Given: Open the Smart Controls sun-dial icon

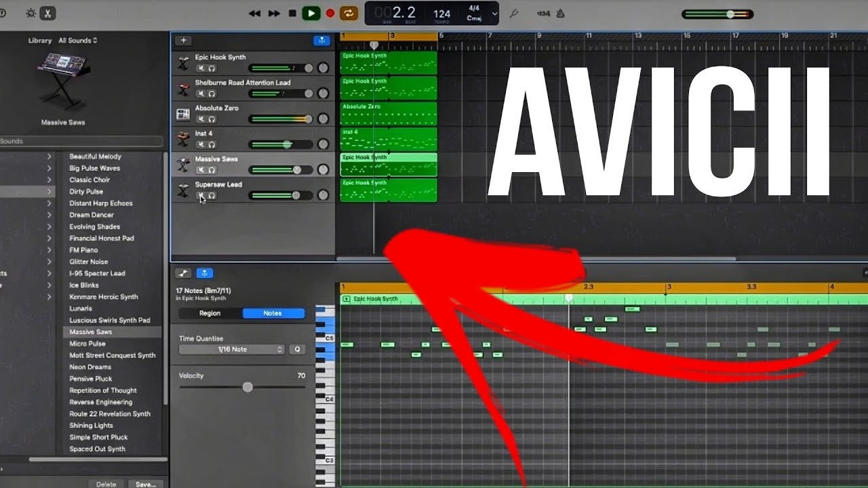Looking at the screenshot, I should click(31, 13).
